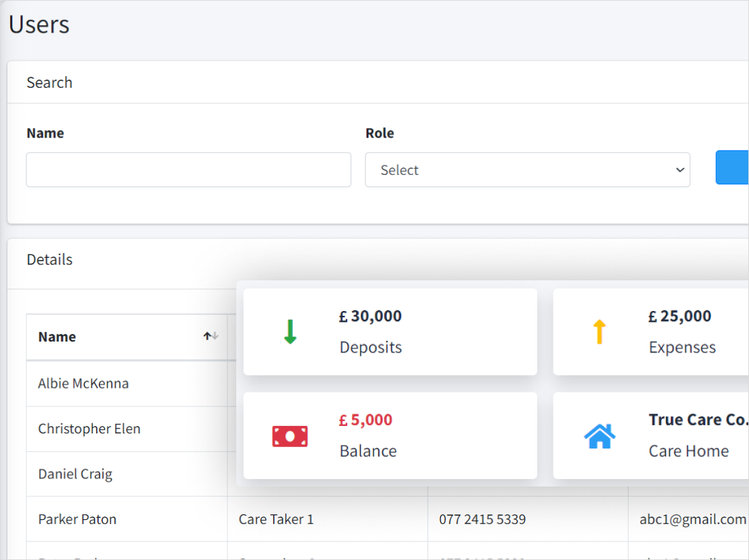
Task: Click the green down-arrow Deposits icon
Action: coord(290,331)
